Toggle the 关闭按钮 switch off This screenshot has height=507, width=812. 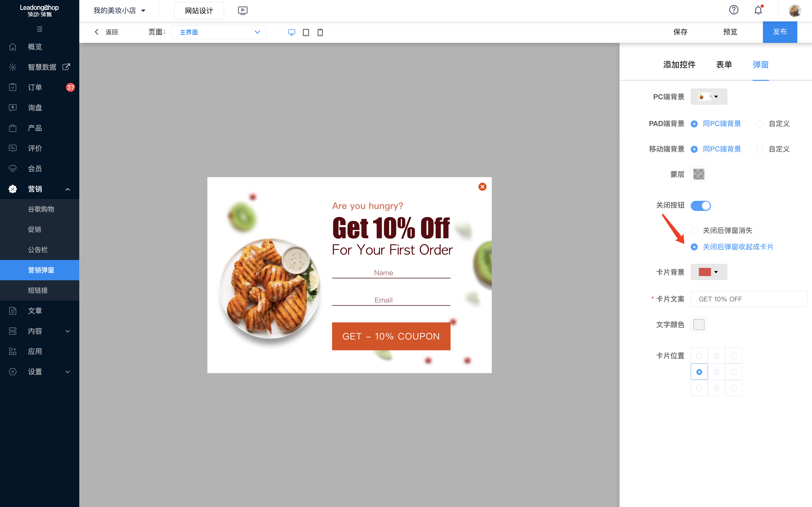pyautogui.click(x=701, y=206)
